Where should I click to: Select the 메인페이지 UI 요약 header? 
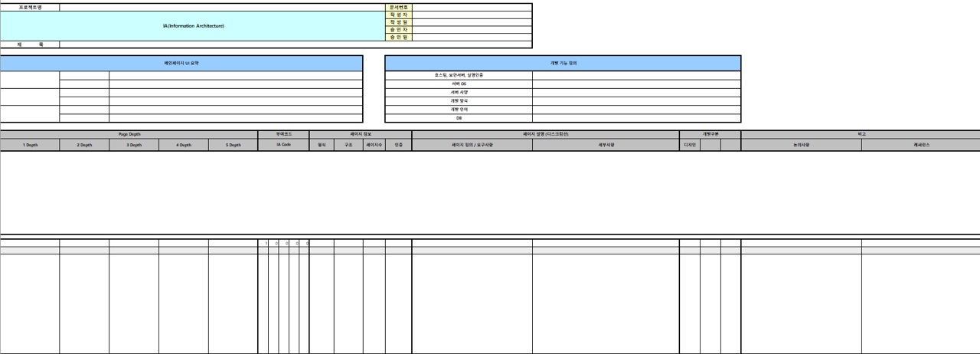[181, 63]
